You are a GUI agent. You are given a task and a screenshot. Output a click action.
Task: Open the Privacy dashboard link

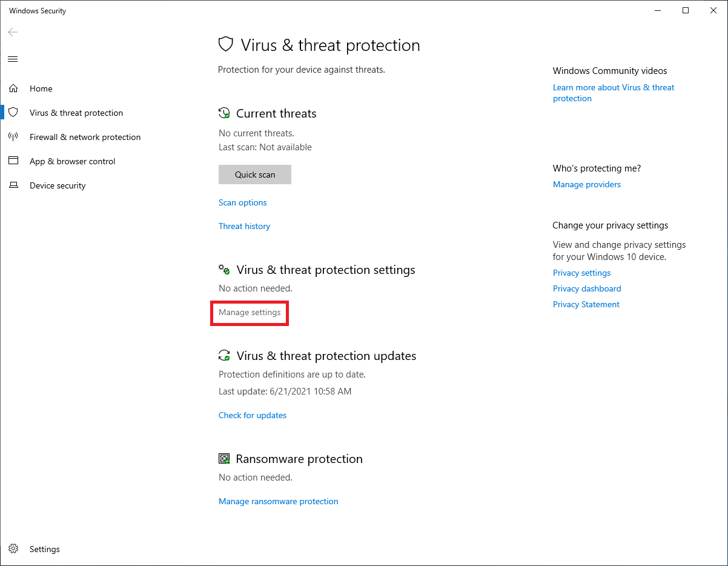[587, 288]
